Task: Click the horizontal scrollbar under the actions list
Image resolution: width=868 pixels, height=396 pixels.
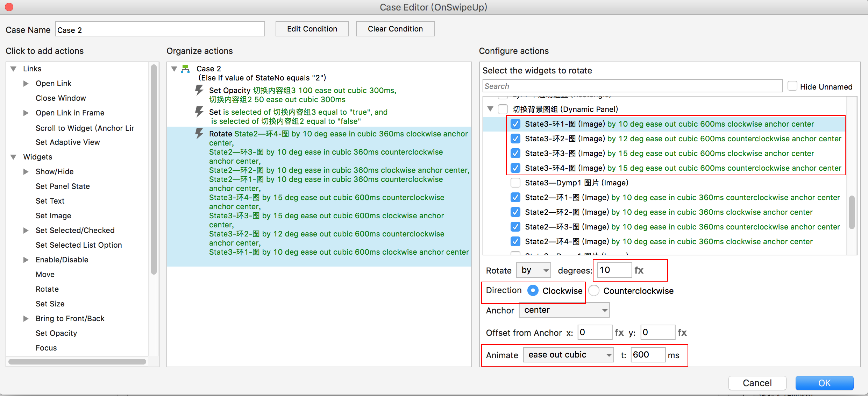Action: [77, 362]
